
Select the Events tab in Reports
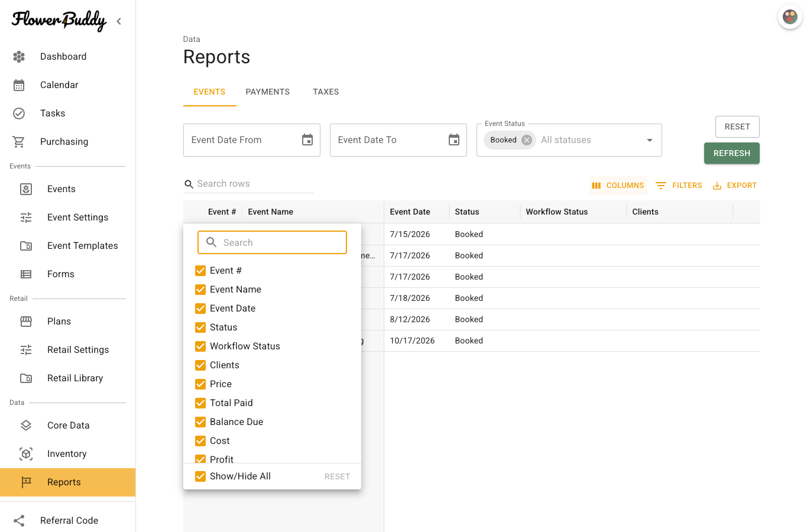click(x=209, y=92)
